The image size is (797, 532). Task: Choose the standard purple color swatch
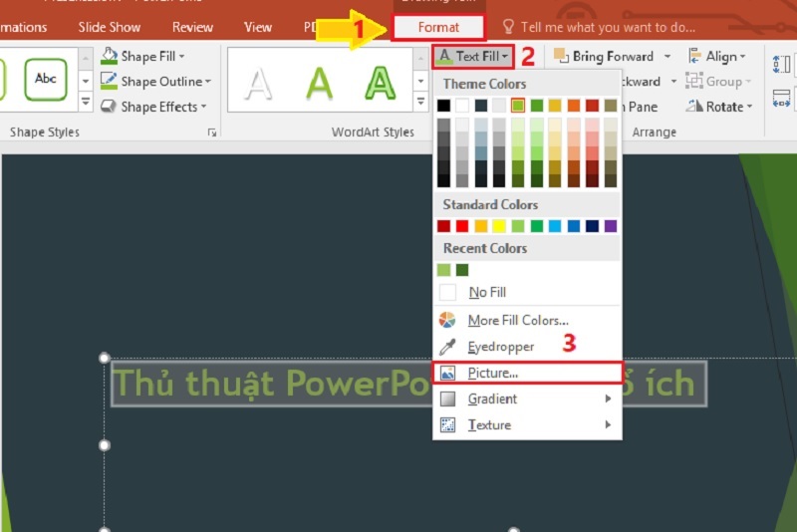click(611, 225)
